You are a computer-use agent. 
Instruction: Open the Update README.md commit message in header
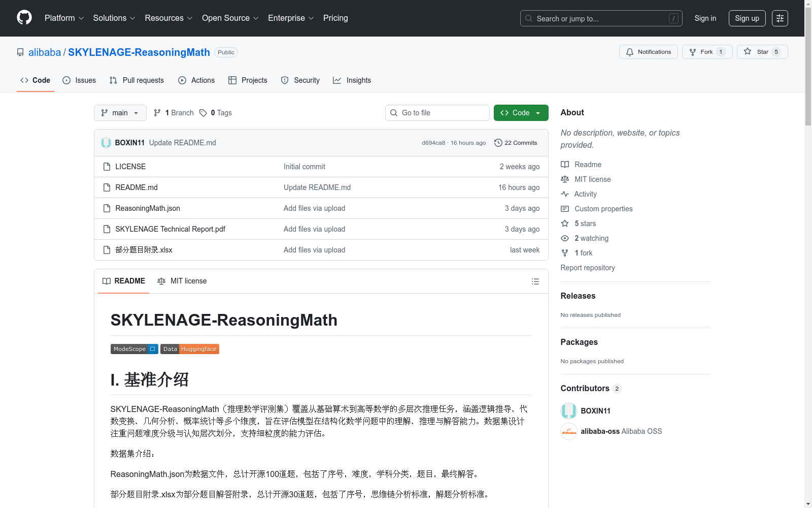click(183, 143)
